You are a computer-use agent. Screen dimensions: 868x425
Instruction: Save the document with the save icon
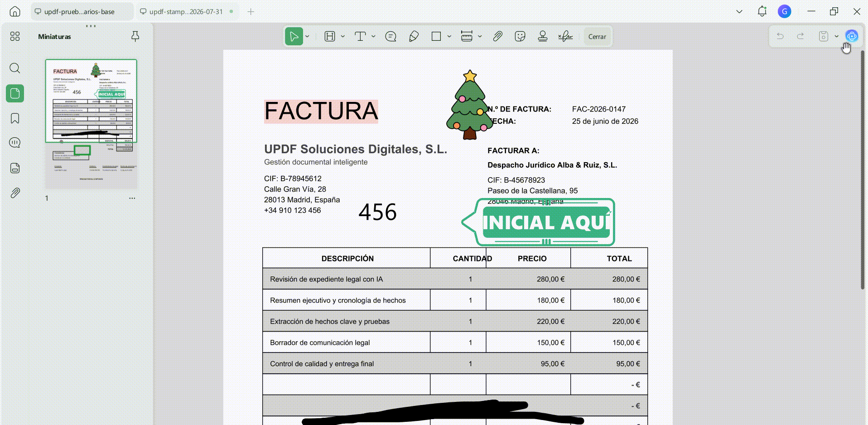pos(824,36)
